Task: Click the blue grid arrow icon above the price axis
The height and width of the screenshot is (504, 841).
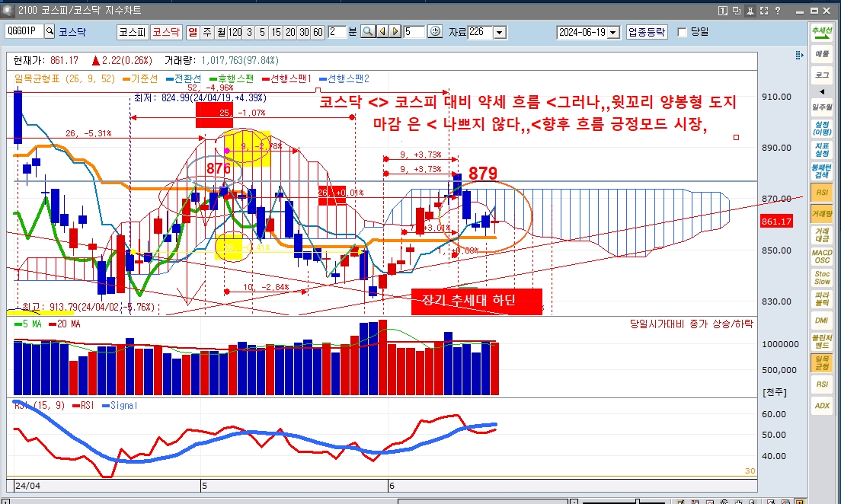Action: pos(799,56)
